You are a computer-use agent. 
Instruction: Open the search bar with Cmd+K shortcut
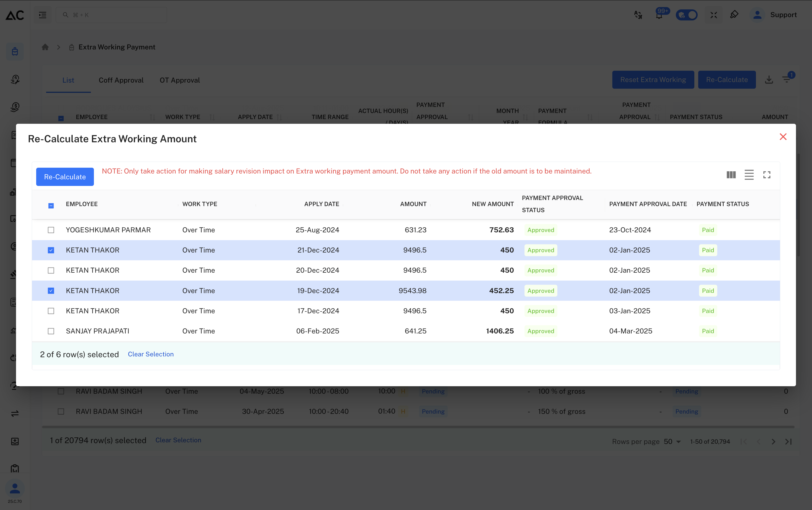click(111, 15)
